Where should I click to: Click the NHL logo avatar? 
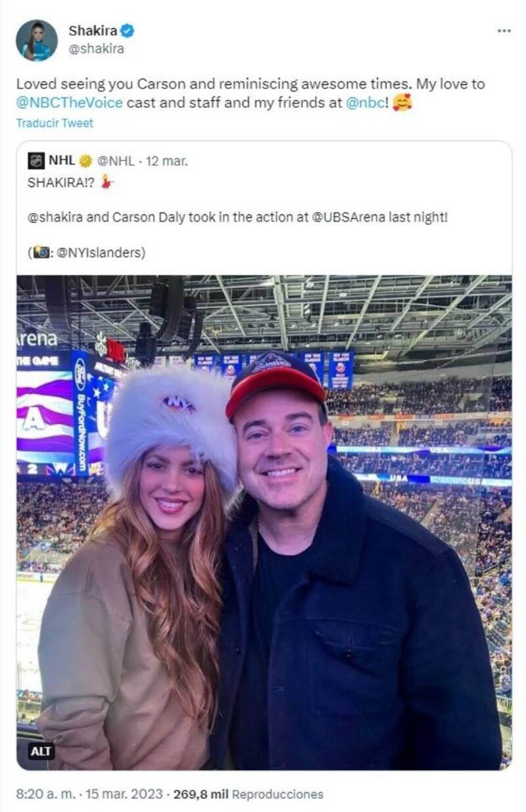36,160
